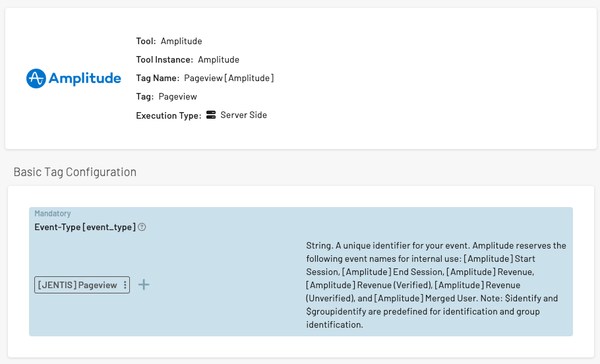Click the Tag value 'Pageview'
The width and height of the screenshot is (600, 364).
tap(177, 96)
